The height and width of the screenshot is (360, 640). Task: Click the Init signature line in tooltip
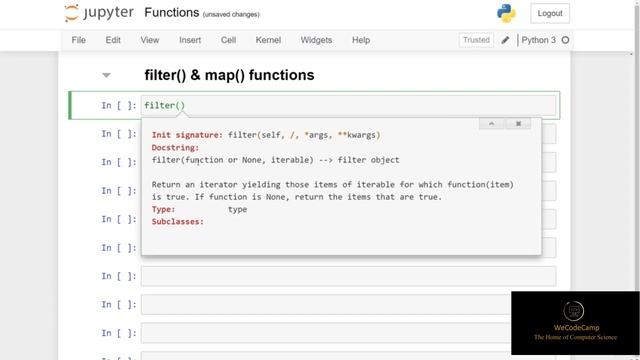click(266, 135)
